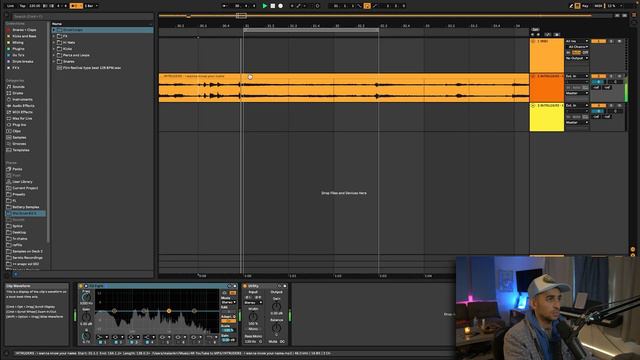Open Current Project in Places
The width and height of the screenshot is (640, 360).
tap(25, 188)
